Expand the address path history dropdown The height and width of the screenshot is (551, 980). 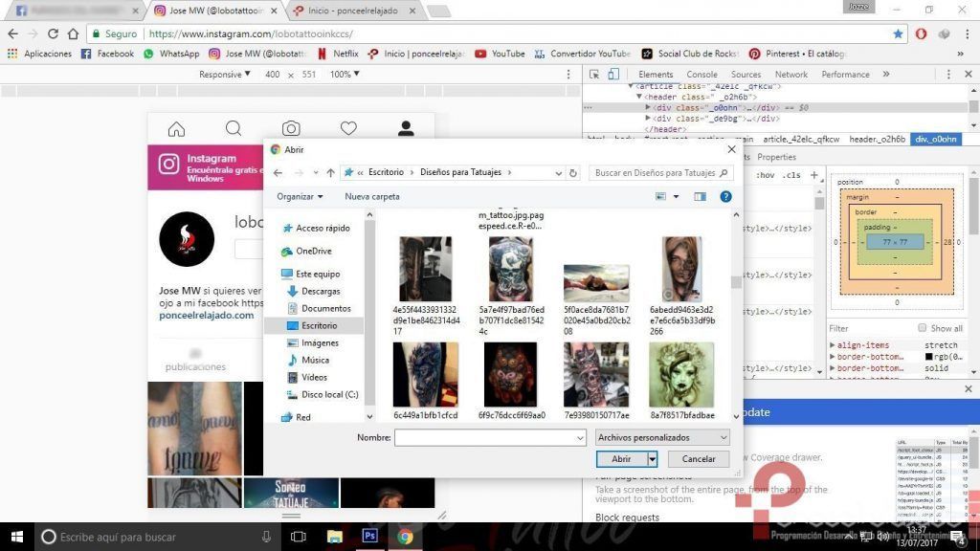(x=558, y=173)
